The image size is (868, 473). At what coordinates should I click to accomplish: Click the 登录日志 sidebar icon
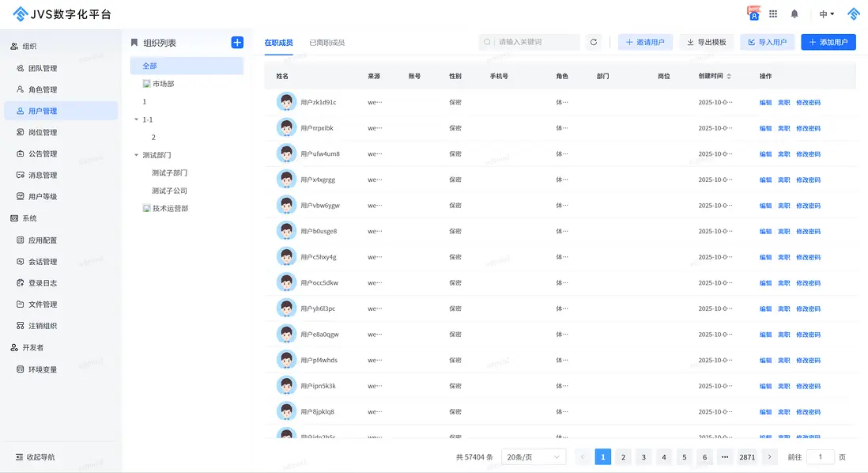pos(20,283)
